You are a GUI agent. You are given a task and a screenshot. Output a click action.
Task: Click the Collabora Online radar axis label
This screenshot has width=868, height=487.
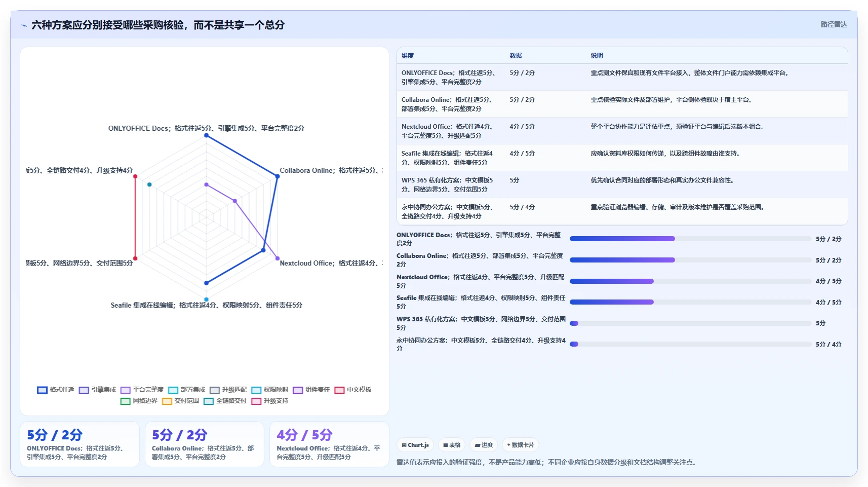coord(331,170)
